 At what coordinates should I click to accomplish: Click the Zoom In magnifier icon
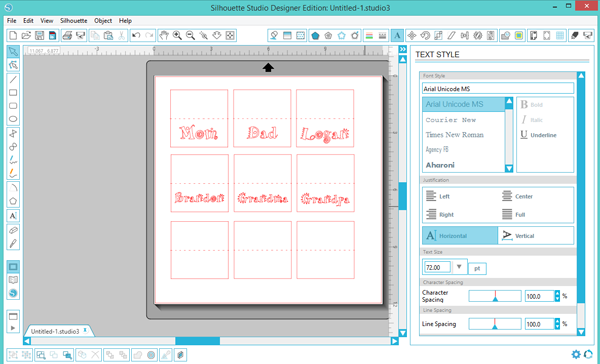177,36
